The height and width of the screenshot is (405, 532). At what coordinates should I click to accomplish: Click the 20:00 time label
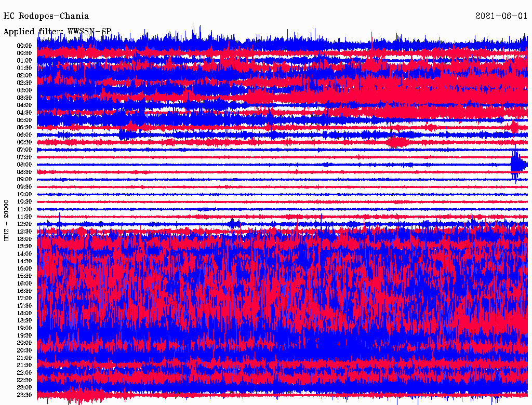coord(24,343)
